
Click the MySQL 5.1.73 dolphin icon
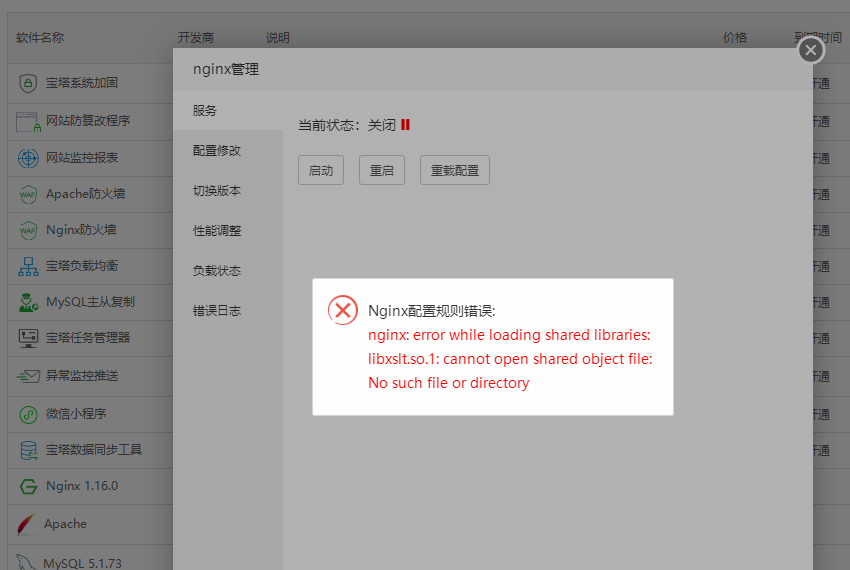[25, 562]
